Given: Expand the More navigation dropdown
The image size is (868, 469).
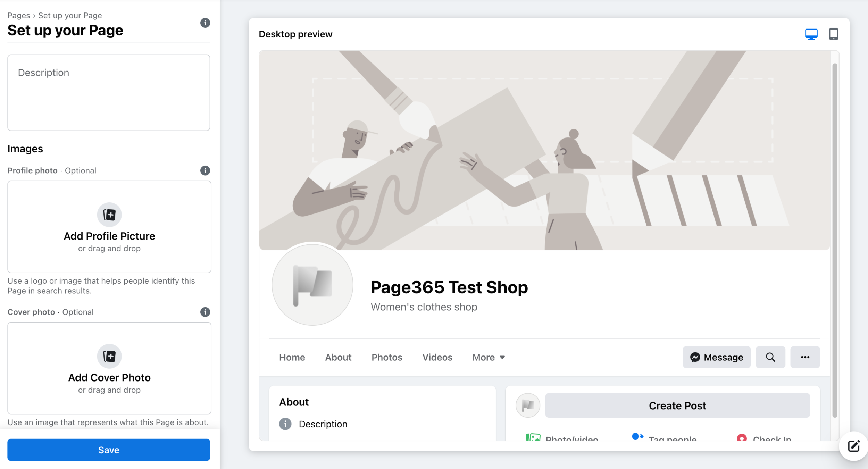Looking at the screenshot, I should [x=488, y=357].
